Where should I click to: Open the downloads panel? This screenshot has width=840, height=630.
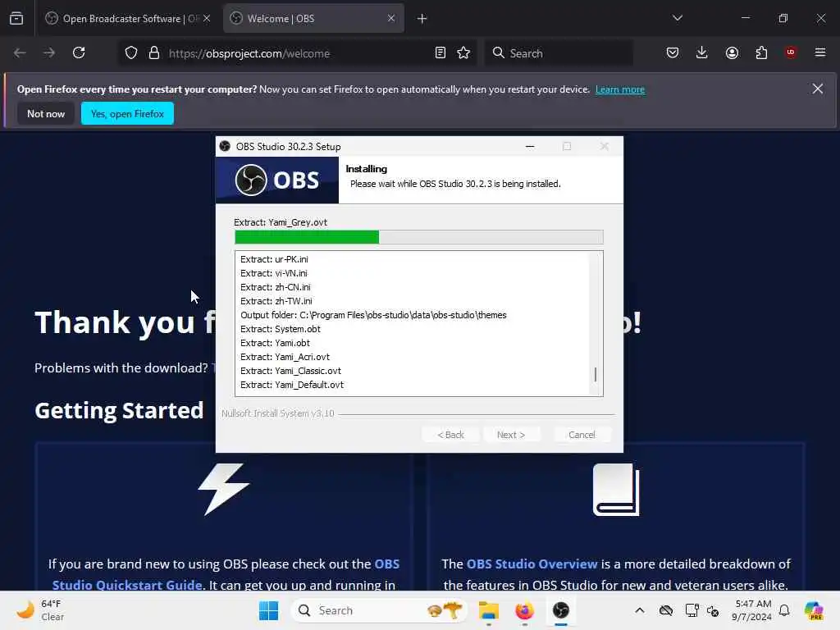click(702, 53)
